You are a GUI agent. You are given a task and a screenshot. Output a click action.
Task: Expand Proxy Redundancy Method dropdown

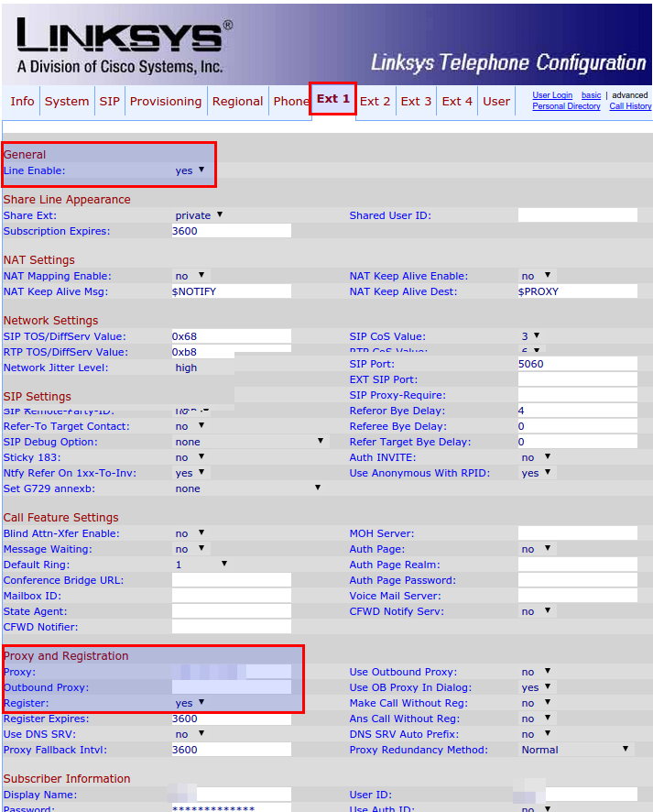tap(576, 750)
